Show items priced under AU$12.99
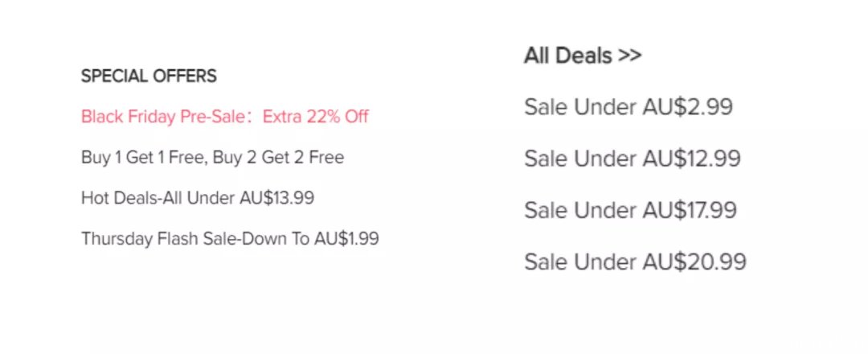This screenshot has width=868, height=354. [633, 158]
